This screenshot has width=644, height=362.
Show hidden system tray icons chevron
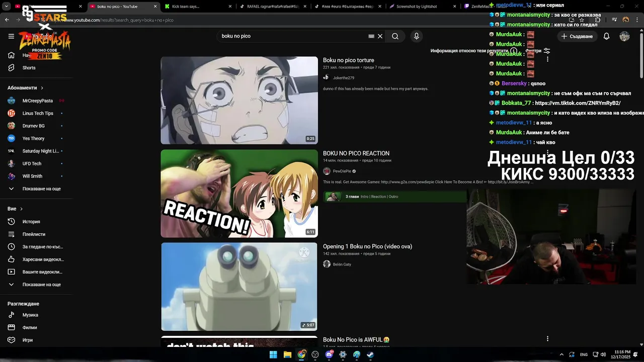[x=562, y=354]
